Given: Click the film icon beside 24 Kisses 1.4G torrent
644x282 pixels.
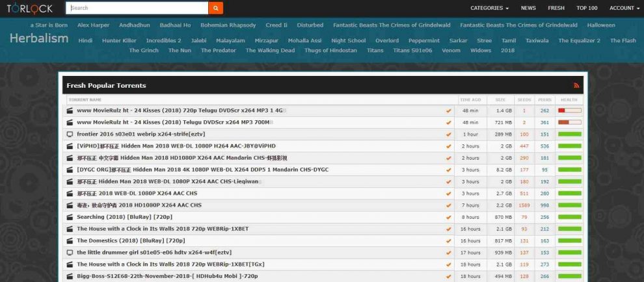Looking at the screenshot, I should (x=70, y=110).
